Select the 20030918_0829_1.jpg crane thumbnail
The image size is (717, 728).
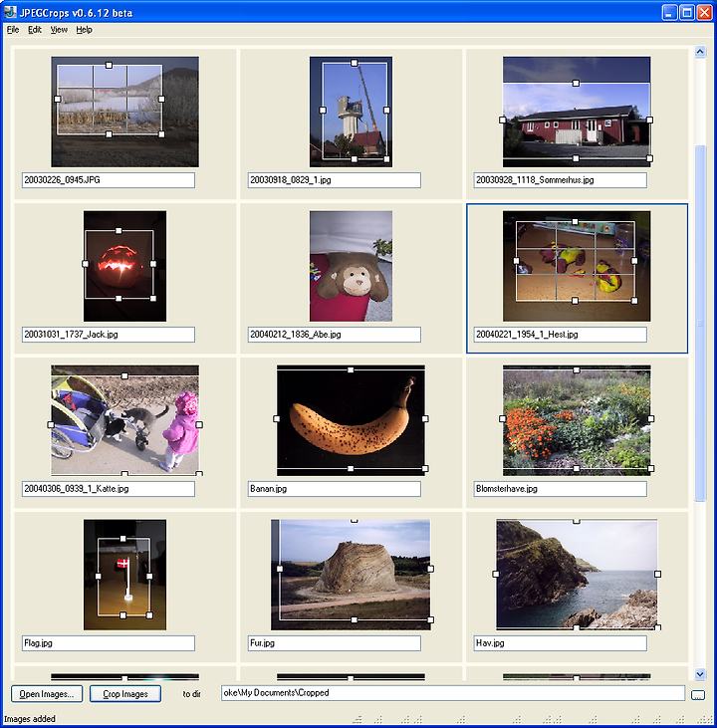click(352, 112)
